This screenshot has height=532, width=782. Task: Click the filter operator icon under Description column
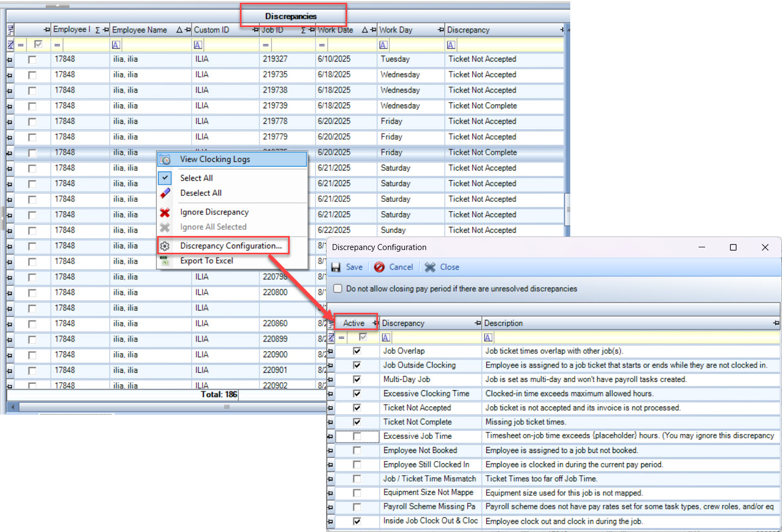tap(488, 338)
